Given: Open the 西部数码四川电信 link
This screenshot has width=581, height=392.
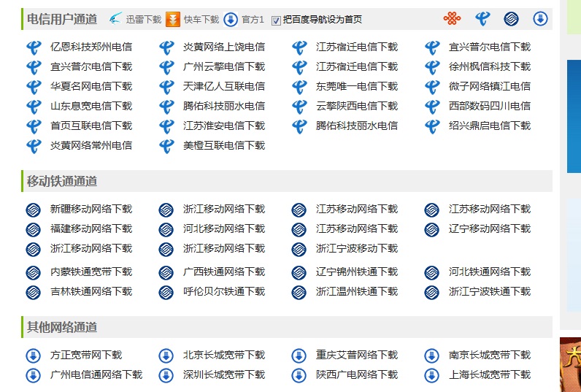Looking at the screenshot, I should (489, 106).
